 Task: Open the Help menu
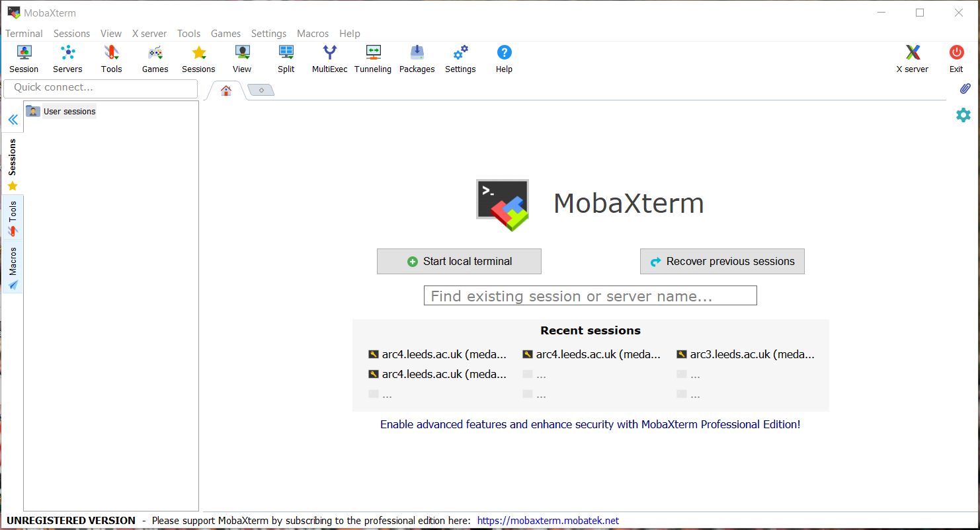(350, 34)
